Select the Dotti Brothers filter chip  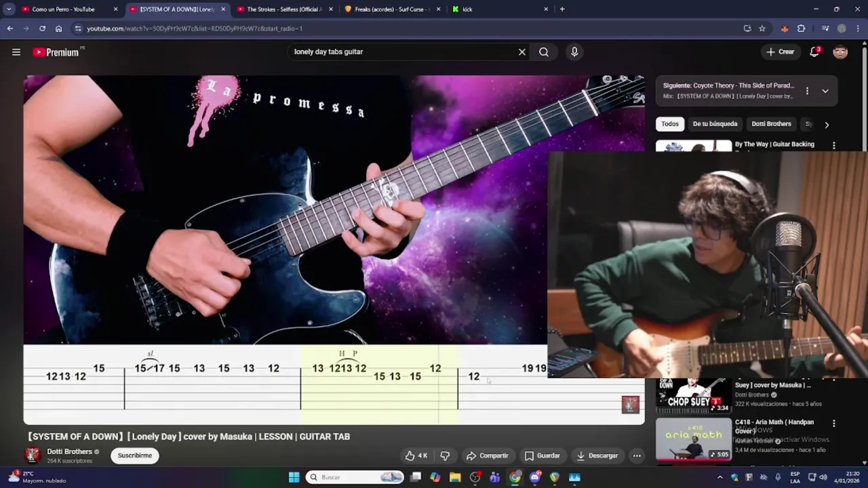pos(771,124)
